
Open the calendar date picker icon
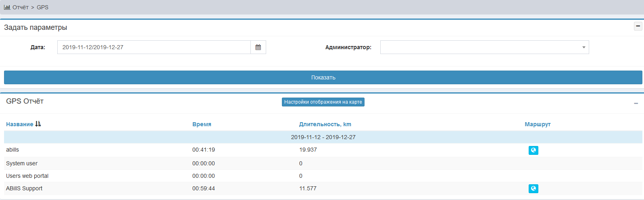(258, 47)
